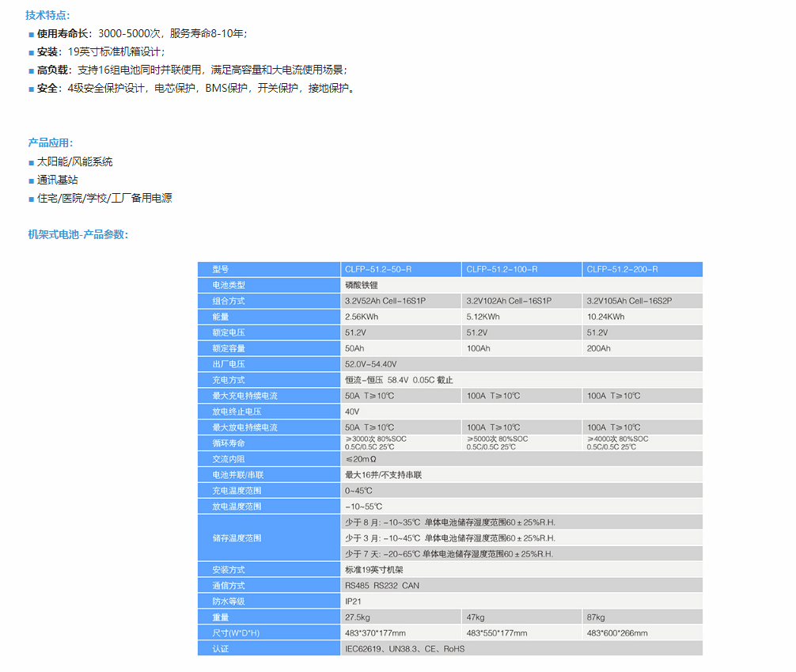The height and width of the screenshot is (672, 796).
Task: Click the 483*600*266mm dimension cell
Action: point(616,633)
